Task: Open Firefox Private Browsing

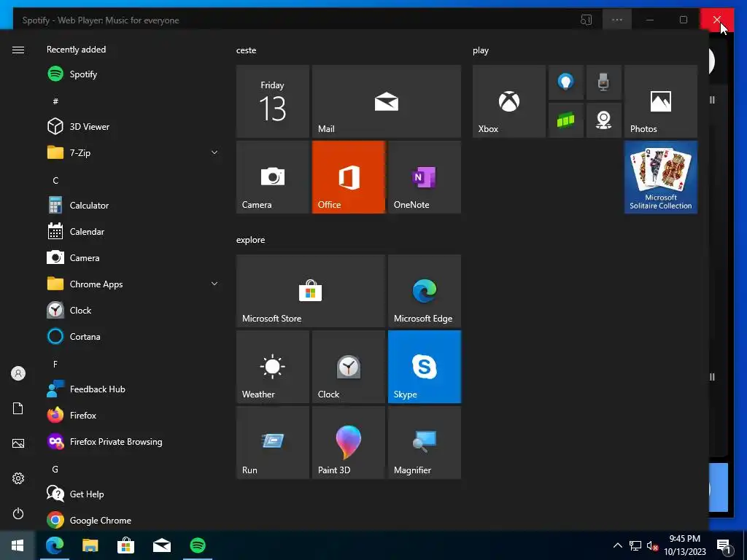Action: click(132, 442)
